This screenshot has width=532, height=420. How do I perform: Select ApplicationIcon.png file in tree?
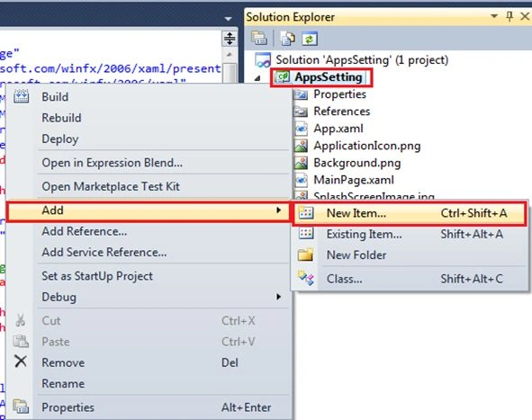click(x=357, y=146)
